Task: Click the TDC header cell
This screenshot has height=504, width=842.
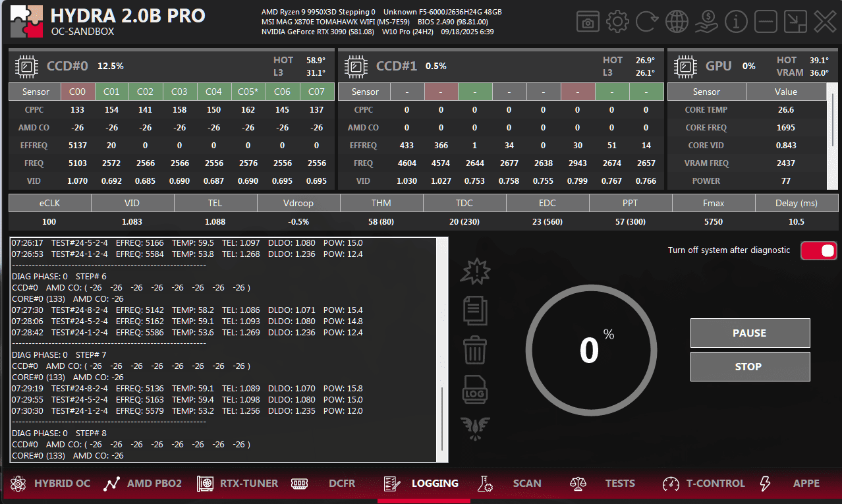Action: point(464,204)
